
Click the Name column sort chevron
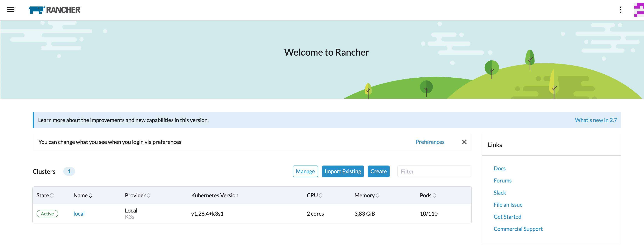pos(90,196)
